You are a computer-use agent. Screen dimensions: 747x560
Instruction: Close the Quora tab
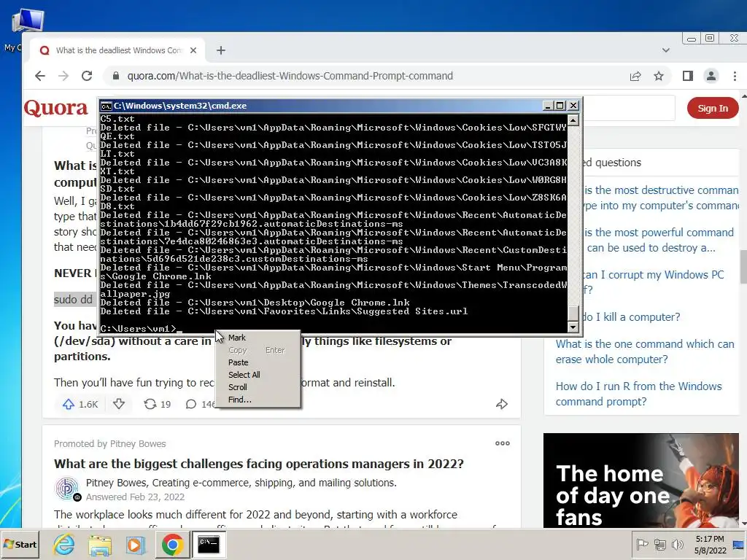pos(193,50)
